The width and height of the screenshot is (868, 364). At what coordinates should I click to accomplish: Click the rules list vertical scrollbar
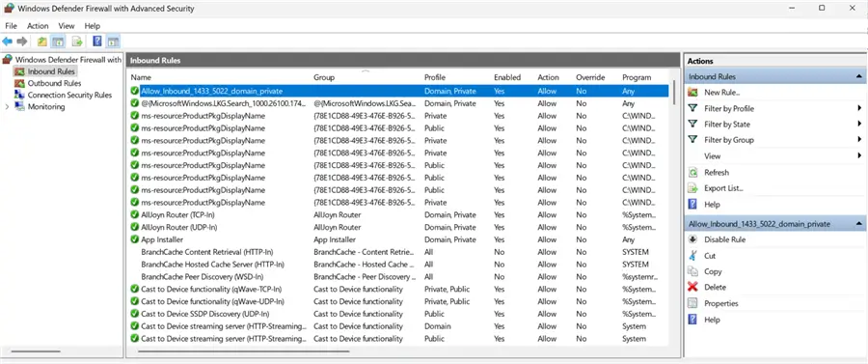tap(674, 93)
